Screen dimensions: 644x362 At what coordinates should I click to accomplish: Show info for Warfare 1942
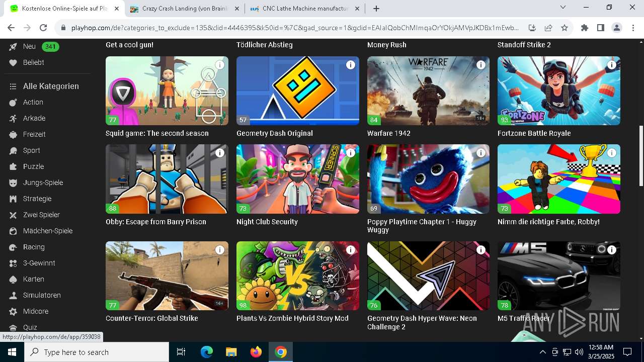(481, 65)
